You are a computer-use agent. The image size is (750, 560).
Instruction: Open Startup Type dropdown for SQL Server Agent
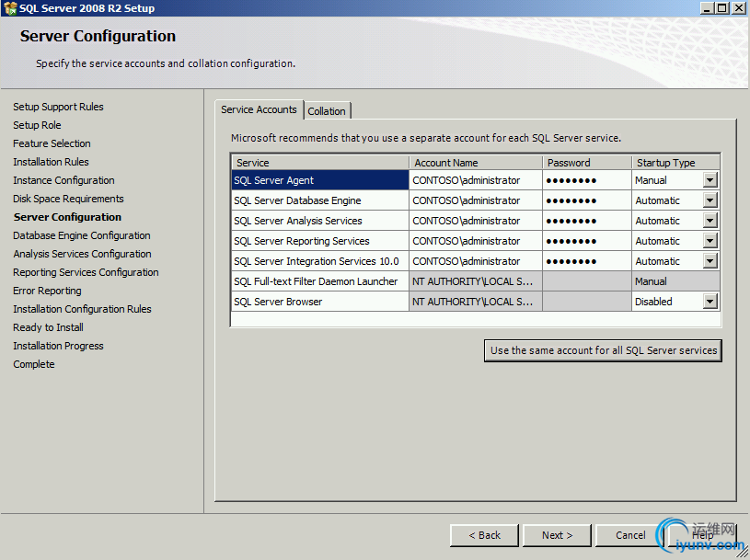click(x=710, y=180)
